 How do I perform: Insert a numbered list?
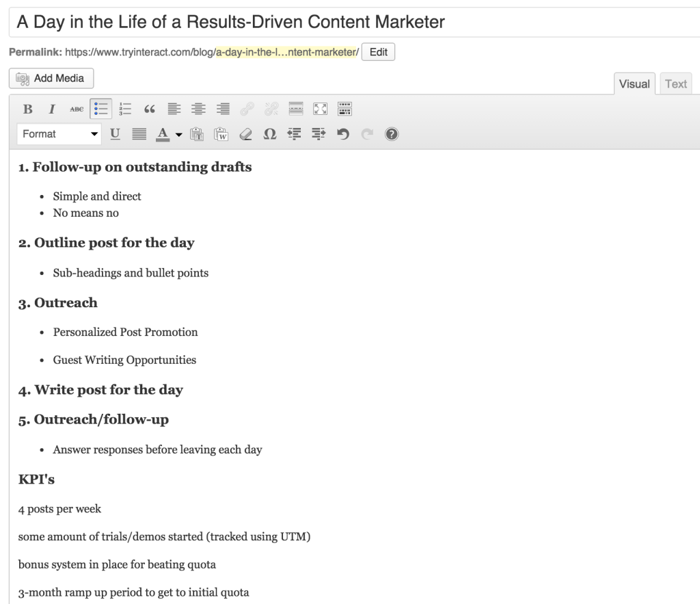(x=125, y=109)
